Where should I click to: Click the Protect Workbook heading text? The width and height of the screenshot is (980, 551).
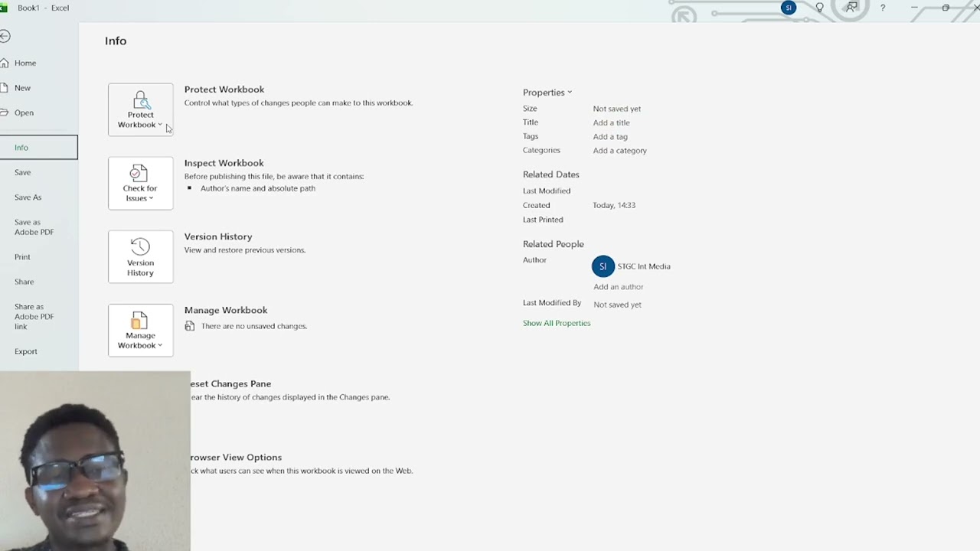pyautogui.click(x=224, y=90)
